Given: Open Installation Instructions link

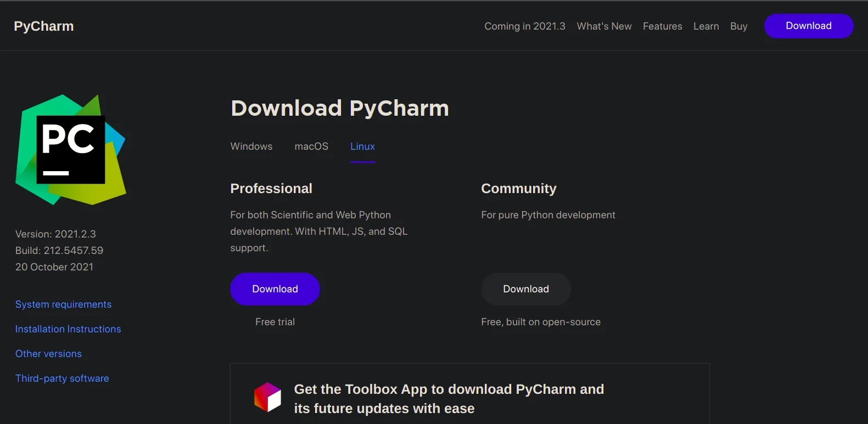Looking at the screenshot, I should pos(68,329).
